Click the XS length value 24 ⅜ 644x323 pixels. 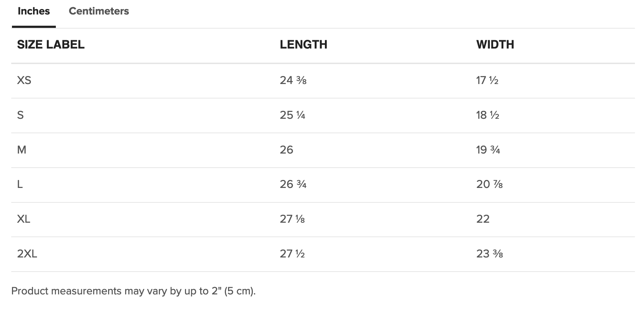click(x=293, y=80)
